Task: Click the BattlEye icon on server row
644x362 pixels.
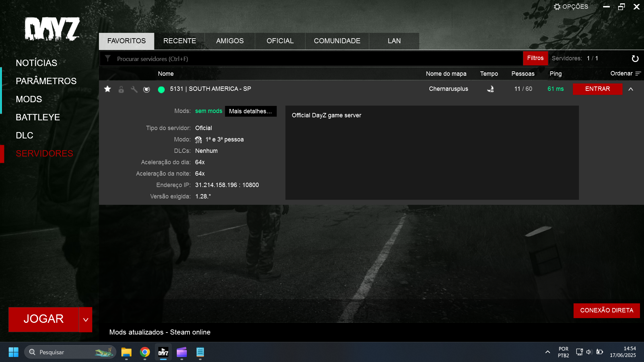Action: (x=147, y=89)
